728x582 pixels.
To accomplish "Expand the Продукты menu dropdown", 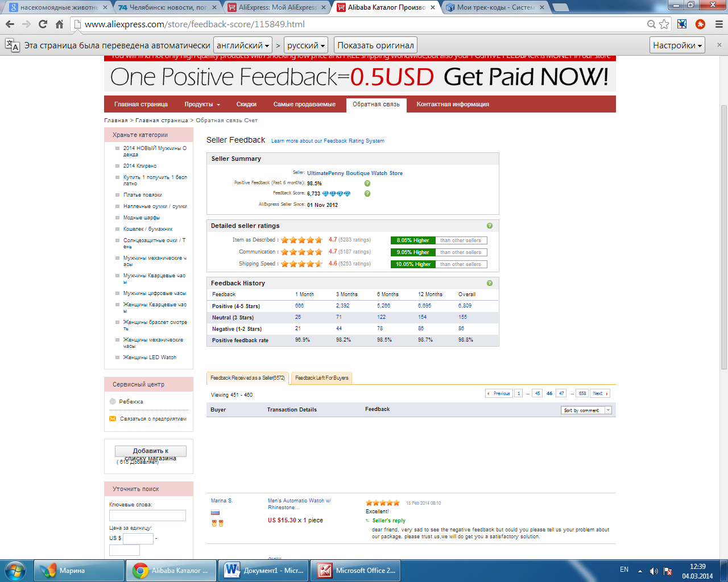I will pyautogui.click(x=202, y=104).
